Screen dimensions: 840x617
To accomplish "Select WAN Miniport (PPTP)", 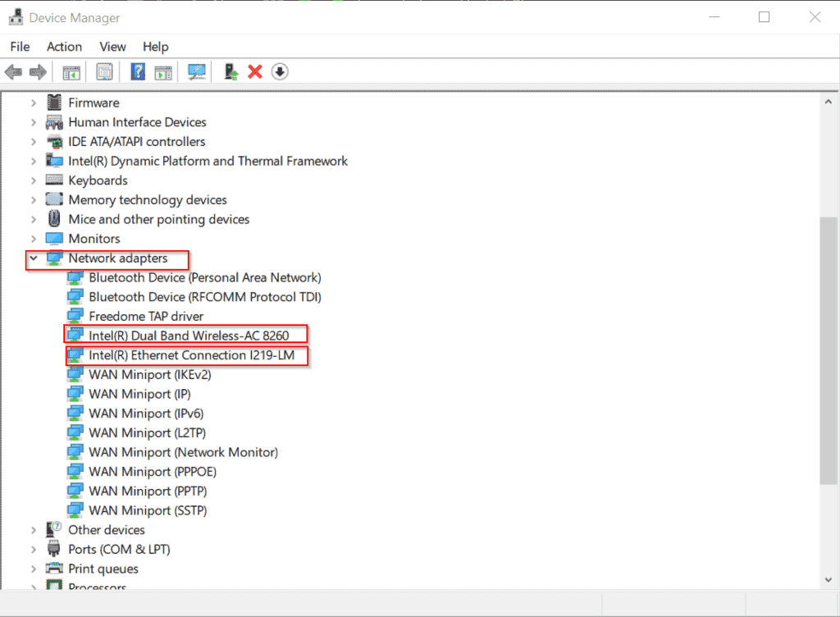I will click(148, 491).
